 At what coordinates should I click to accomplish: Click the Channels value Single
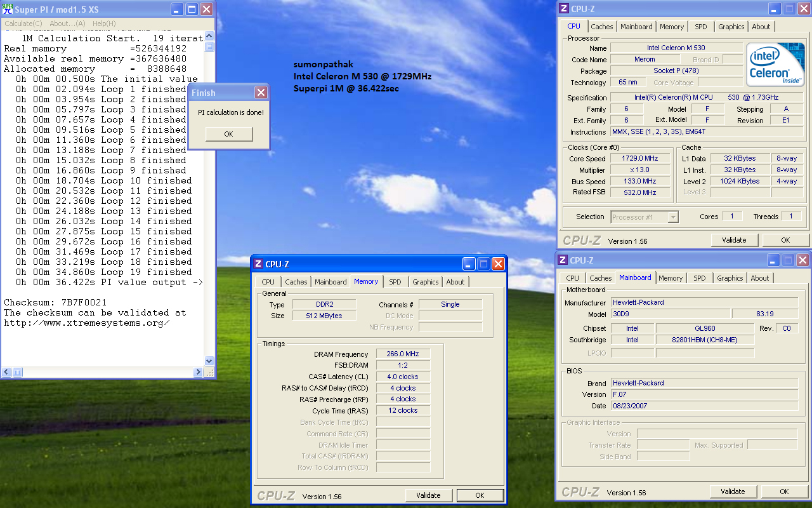click(450, 305)
